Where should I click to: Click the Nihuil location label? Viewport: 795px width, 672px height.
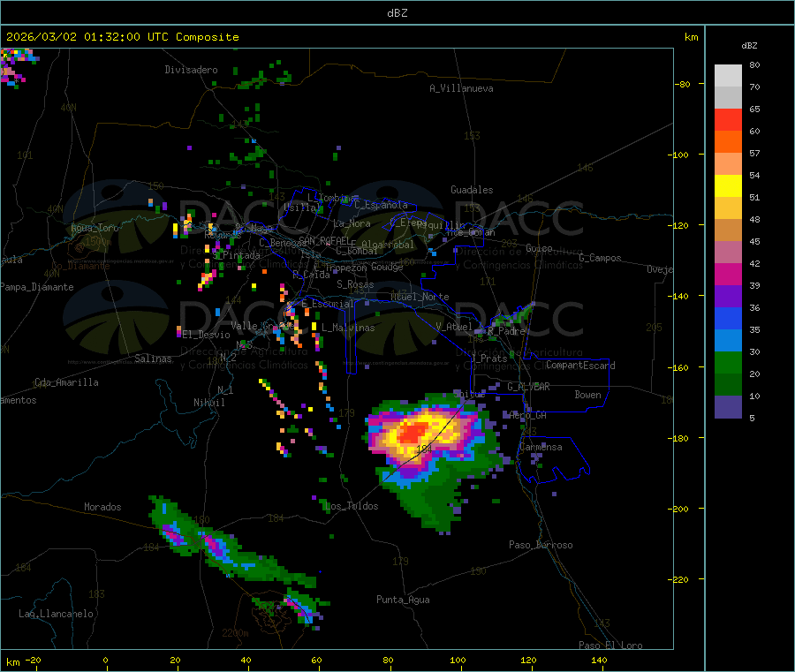coord(208,403)
